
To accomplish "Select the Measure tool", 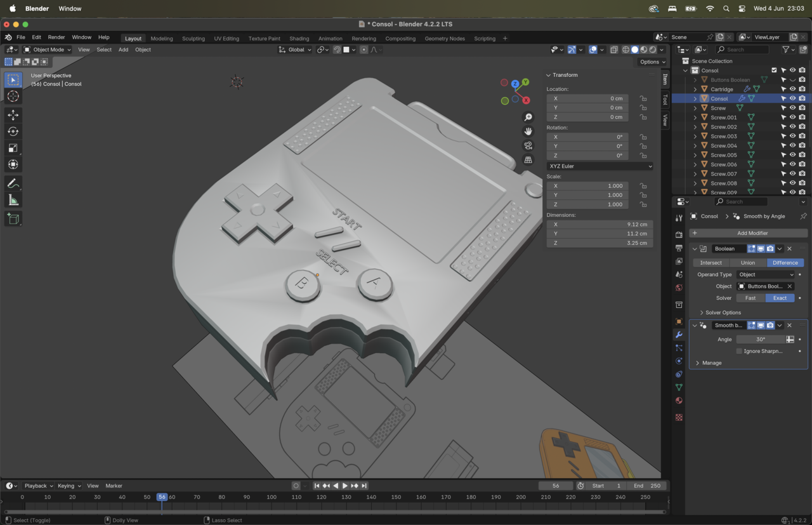I will 13,201.
